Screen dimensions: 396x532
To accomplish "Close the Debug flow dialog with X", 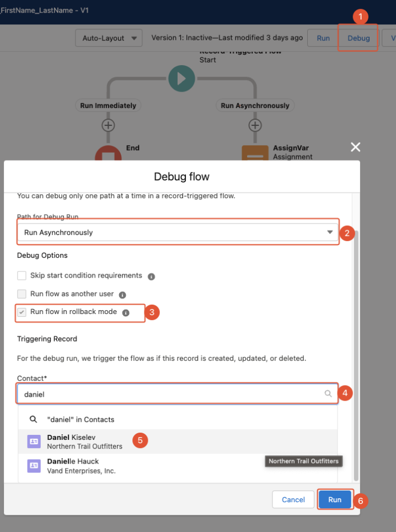I will point(355,147).
